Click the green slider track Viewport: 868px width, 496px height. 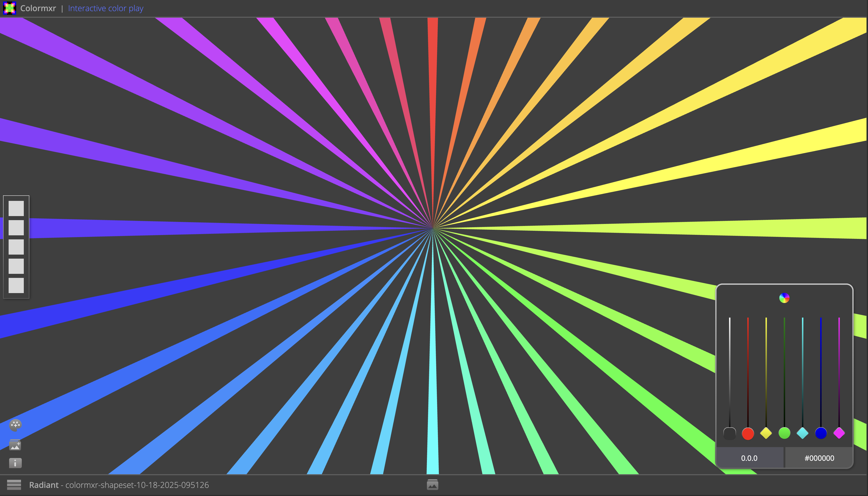tap(784, 372)
